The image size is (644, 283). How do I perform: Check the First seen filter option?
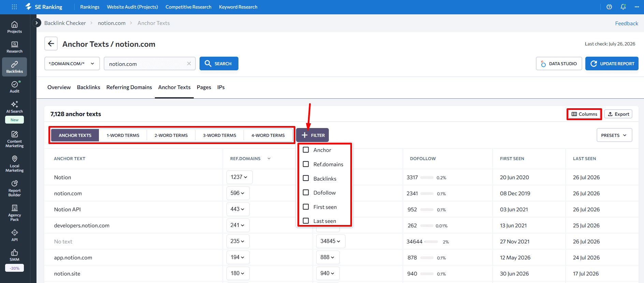coord(306,207)
